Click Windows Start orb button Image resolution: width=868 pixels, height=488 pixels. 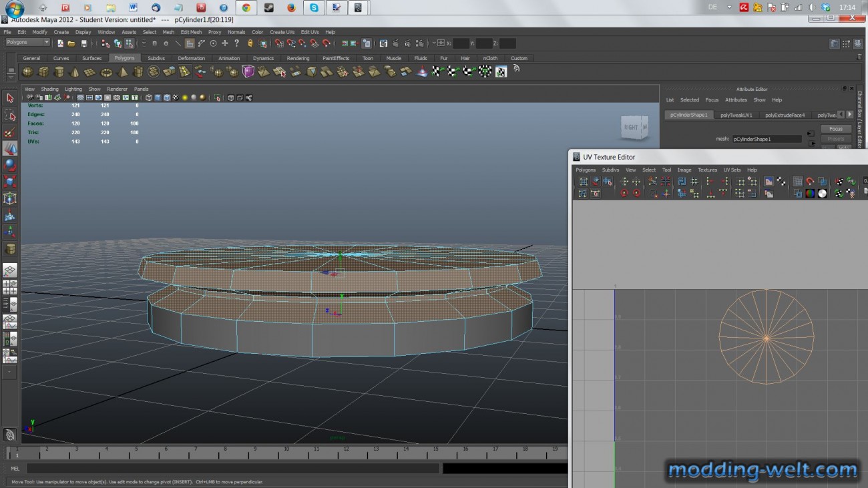(x=13, y=8)
